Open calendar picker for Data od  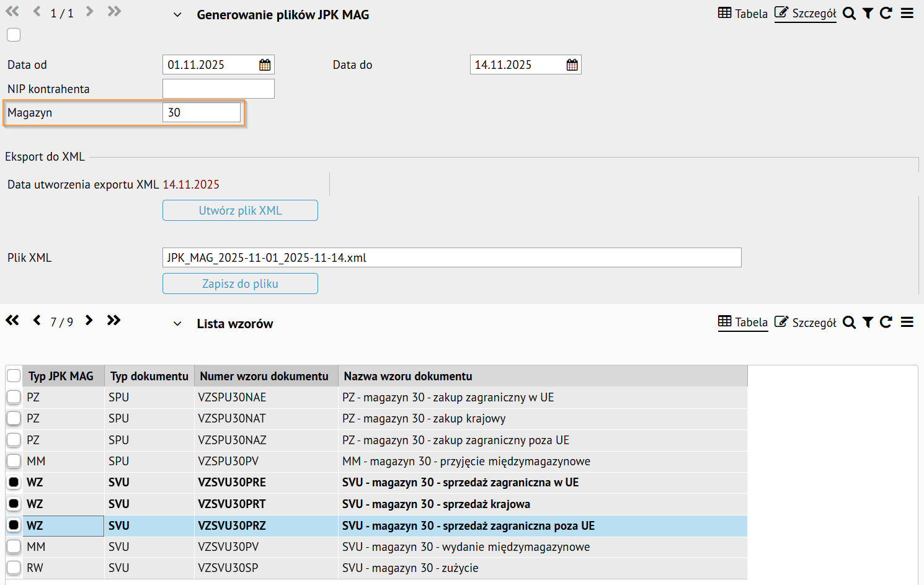[x=265, y=65]
